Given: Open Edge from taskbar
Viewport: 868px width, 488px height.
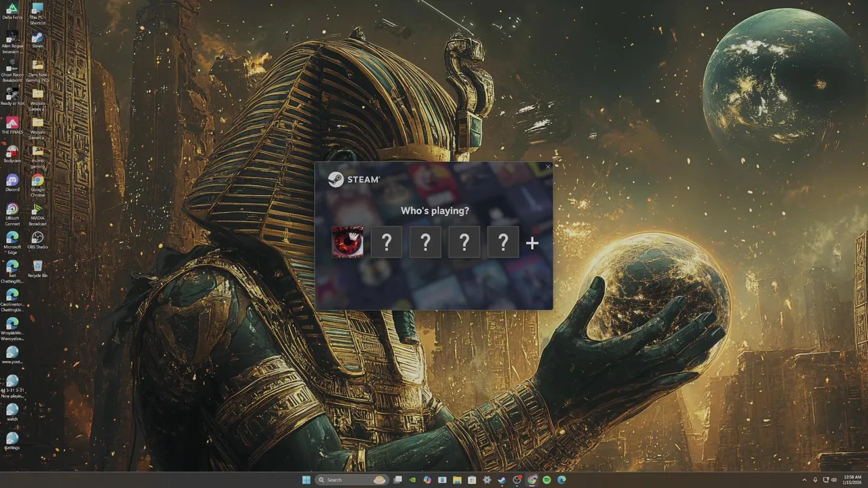Looking at the screenshot, I should [x=561, y=480].
